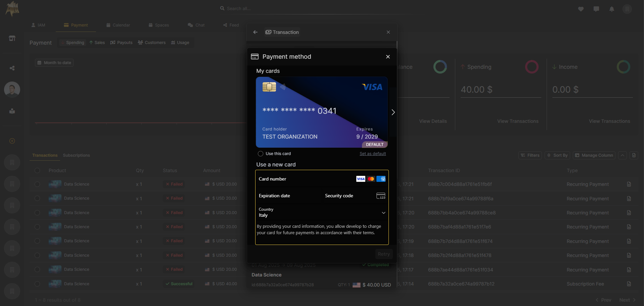The height and width of the screenshot is (306, 644).
Task: Click the export document icon beside Manage Column
Action: coord(634,155)
